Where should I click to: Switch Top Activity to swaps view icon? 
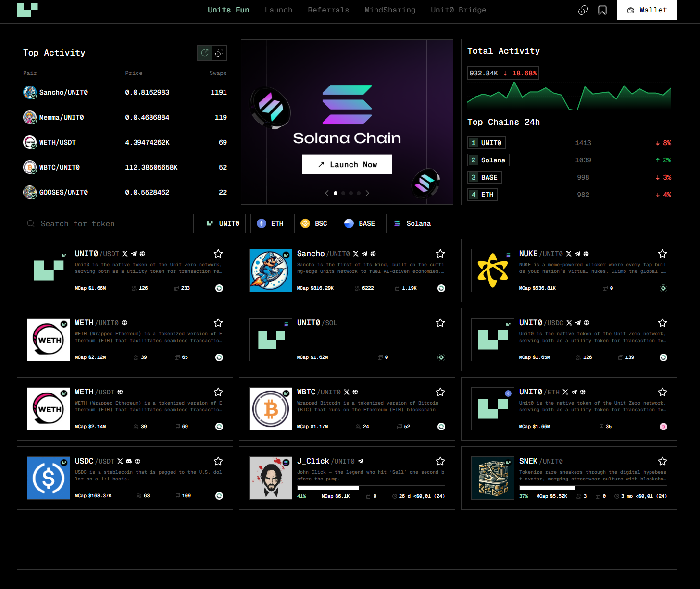[x=205, y=53]
